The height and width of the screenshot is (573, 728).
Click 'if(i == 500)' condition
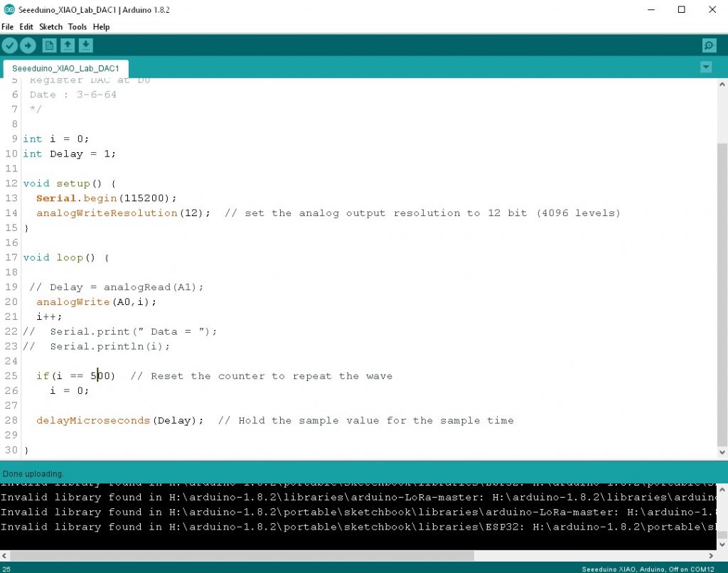click(x=75, y=376)
